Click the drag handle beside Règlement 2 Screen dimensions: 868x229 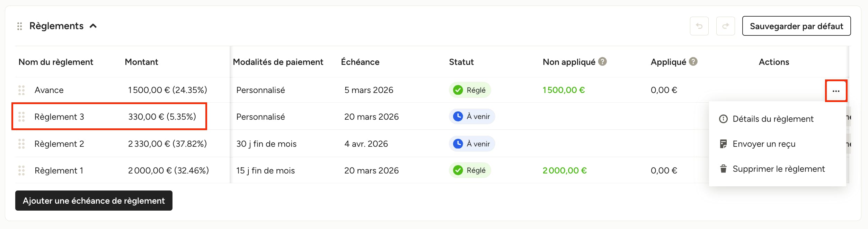[21, 144]
